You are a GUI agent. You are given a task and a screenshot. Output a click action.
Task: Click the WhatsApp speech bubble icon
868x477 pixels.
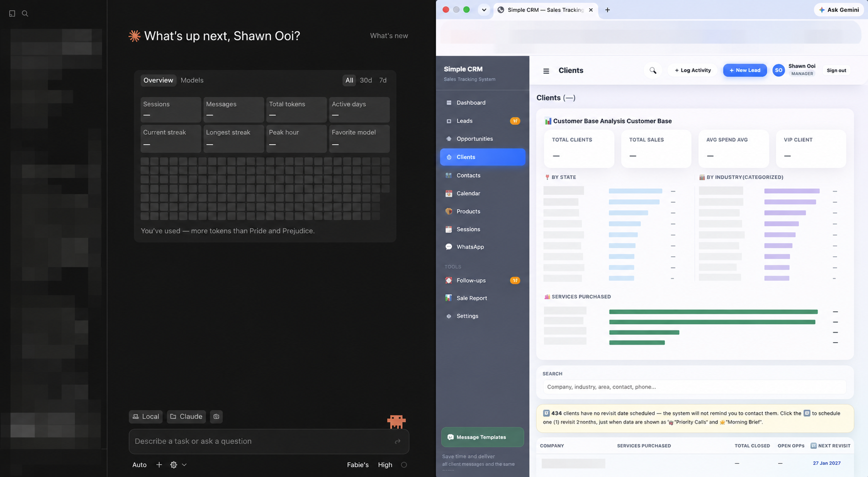(449, 247)
